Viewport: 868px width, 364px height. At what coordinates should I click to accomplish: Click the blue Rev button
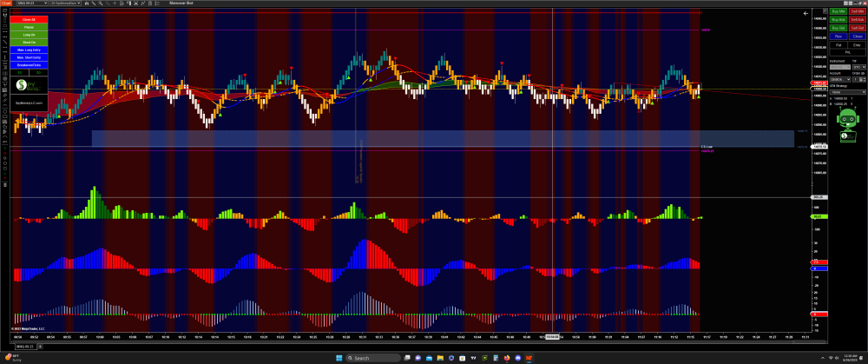coord(838,36)
